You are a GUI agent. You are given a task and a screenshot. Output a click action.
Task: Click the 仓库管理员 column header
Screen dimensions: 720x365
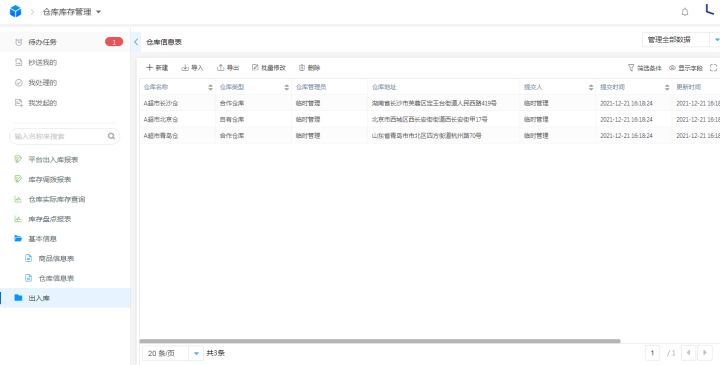point(311,87)
